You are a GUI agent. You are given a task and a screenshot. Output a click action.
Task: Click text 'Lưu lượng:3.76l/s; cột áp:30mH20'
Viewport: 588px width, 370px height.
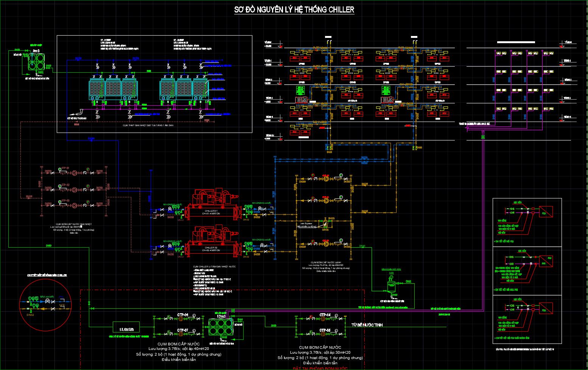pos(320,352)
